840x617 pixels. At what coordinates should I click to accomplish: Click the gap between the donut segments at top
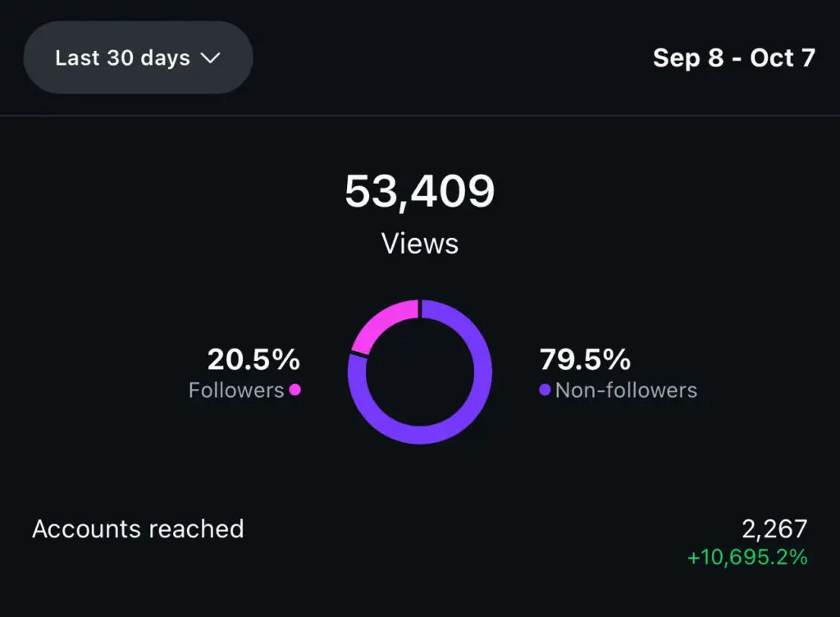[x=420, y=308]
